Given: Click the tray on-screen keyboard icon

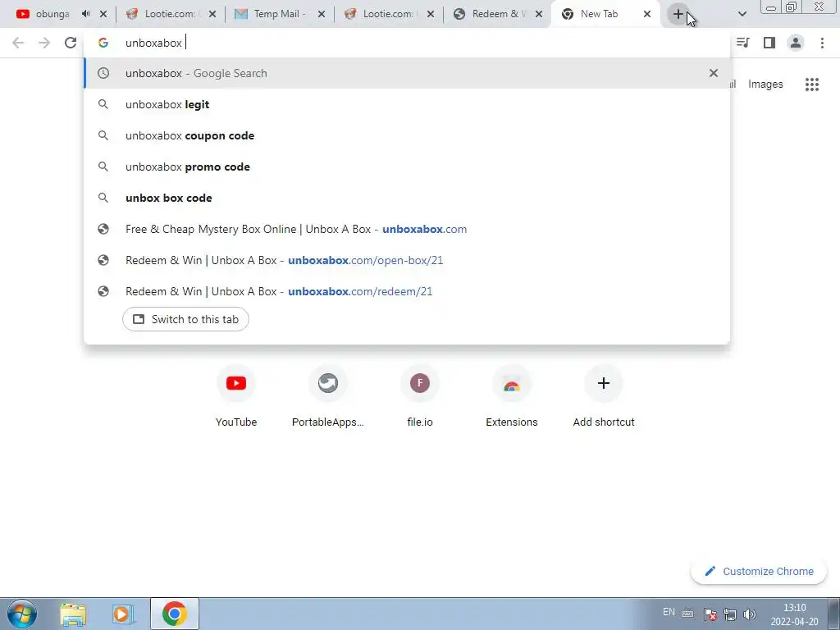Looking at the screenshot, I should coord(688,614).
